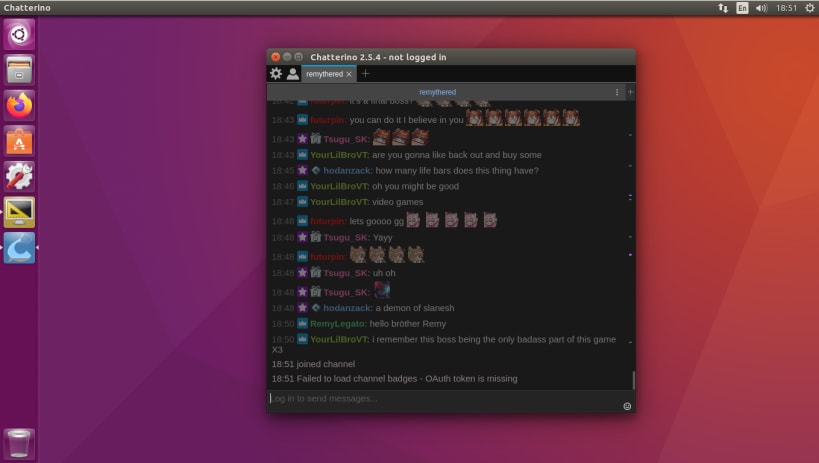Click first emote in 'you can do it' message
This screenshot has height=463, width=819.
(474, 118)
